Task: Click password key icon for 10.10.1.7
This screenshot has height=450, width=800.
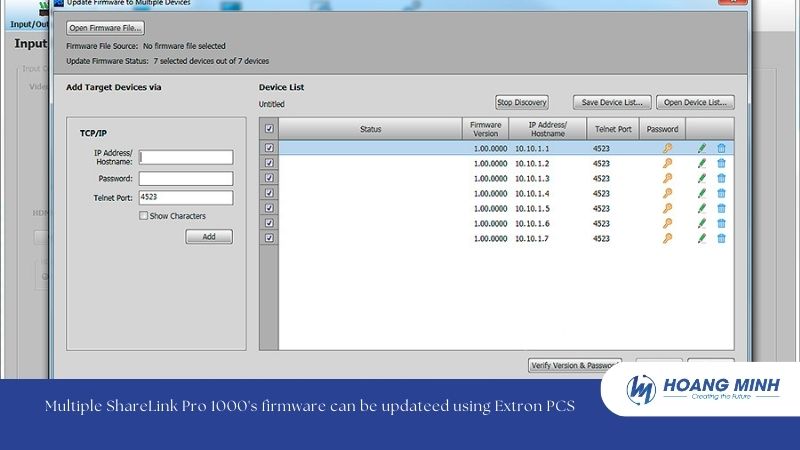Action: click(x=667, y=238)
